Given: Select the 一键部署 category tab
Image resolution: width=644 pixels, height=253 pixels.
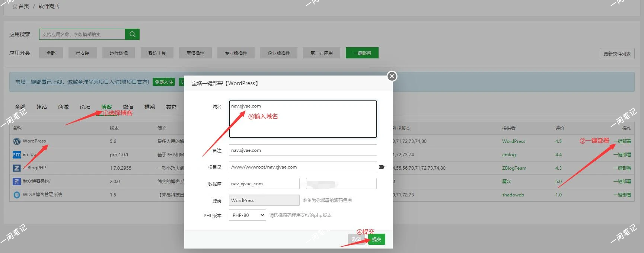Looking at the screenshot, I should coord(362,53).
